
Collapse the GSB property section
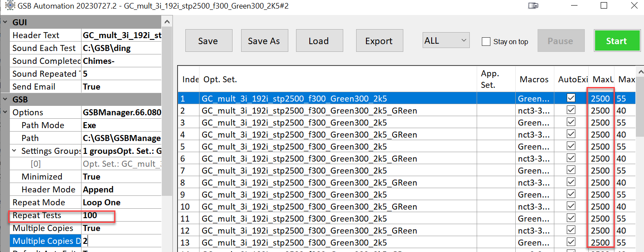pos(5,99)
